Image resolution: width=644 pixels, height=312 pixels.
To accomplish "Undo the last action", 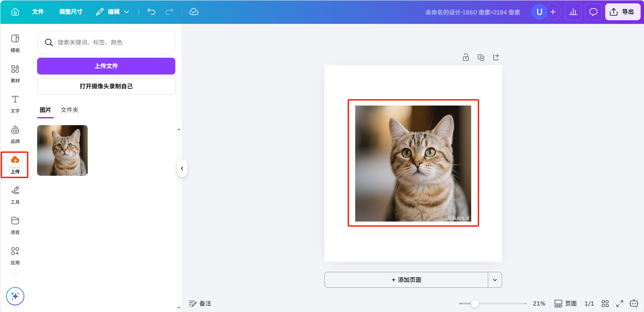I will point(151,12).
